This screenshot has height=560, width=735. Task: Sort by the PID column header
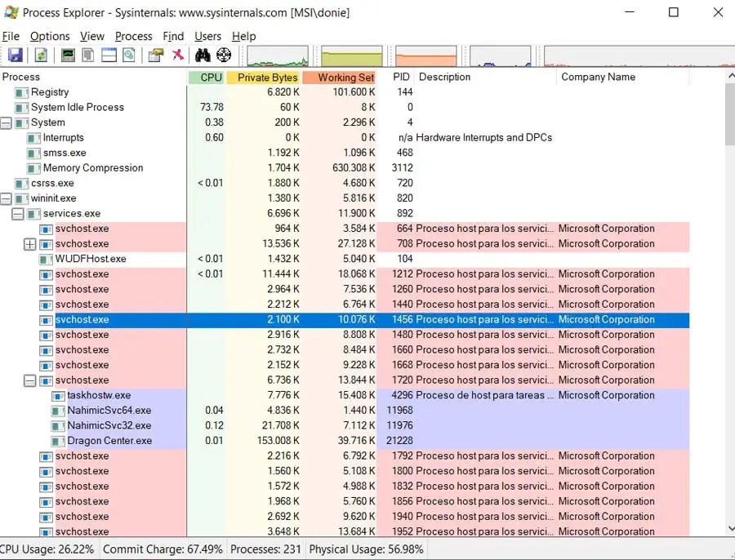[397, 78]
